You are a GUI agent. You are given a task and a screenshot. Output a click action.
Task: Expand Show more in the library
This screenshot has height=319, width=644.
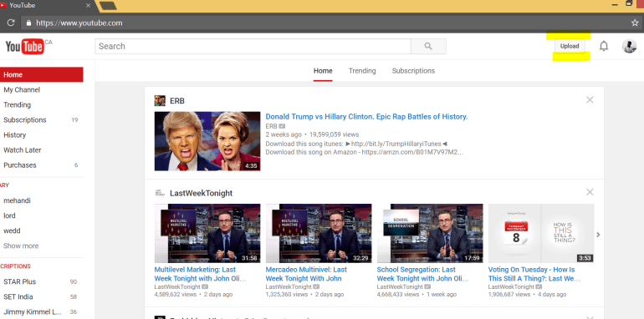pyautogui.click(x=21, y=246)
